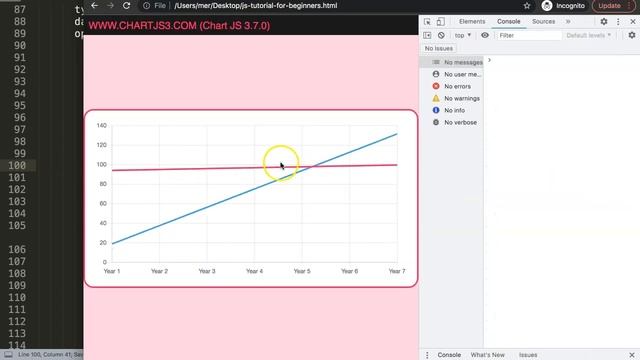The height and width of the screenshot is (360, 640).
Task: Click the Year 4 axis label
Action: [254, 271]
